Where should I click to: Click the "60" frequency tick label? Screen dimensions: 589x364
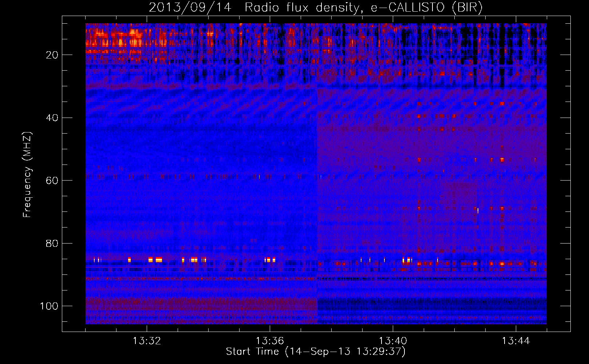(x=52, y=181)
